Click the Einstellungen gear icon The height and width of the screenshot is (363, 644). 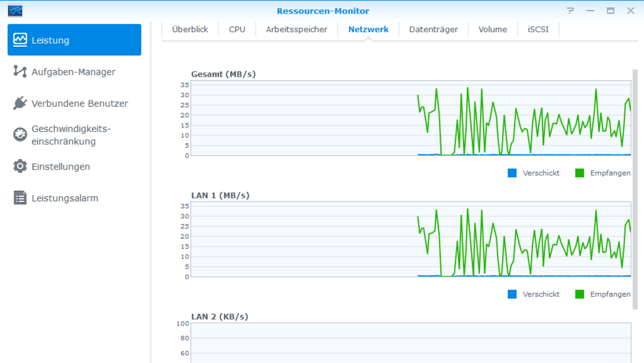coord(20,166)
